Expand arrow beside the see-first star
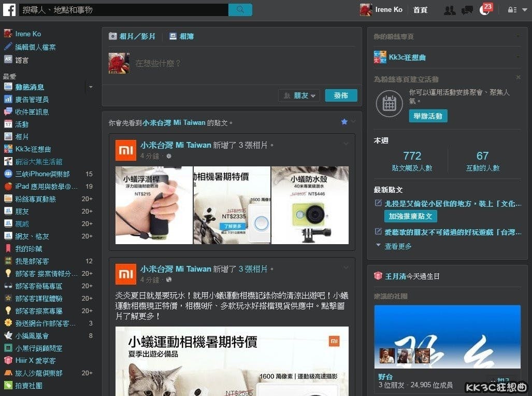 [x=353, y=122]
